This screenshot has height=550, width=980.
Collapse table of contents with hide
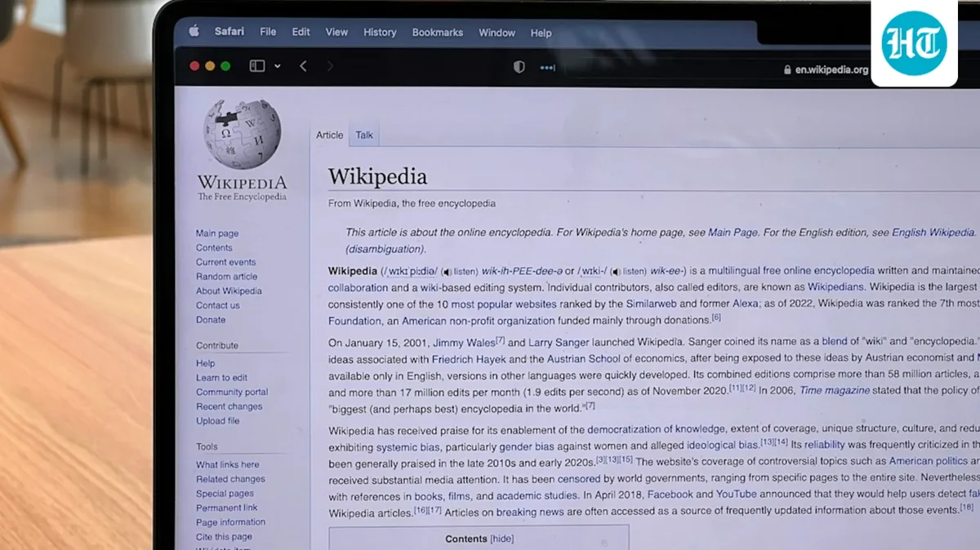click(502, 539)
